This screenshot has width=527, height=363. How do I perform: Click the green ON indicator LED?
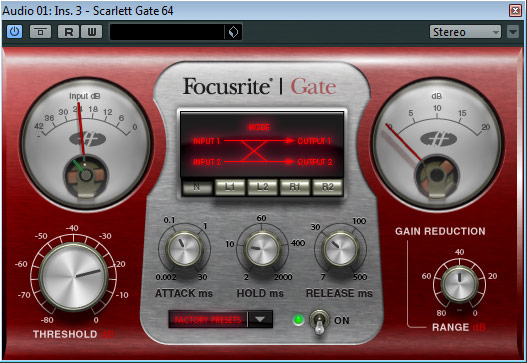pos(298,320)
